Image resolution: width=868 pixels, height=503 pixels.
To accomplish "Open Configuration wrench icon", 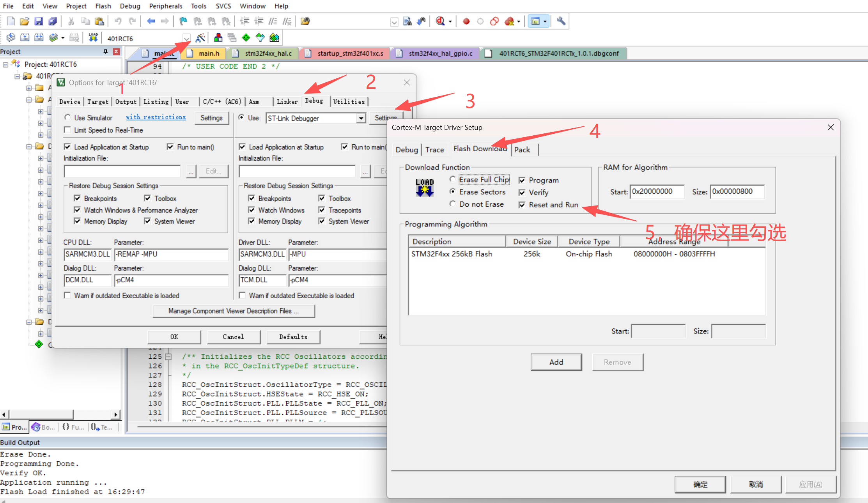I will tap(561, 21).
